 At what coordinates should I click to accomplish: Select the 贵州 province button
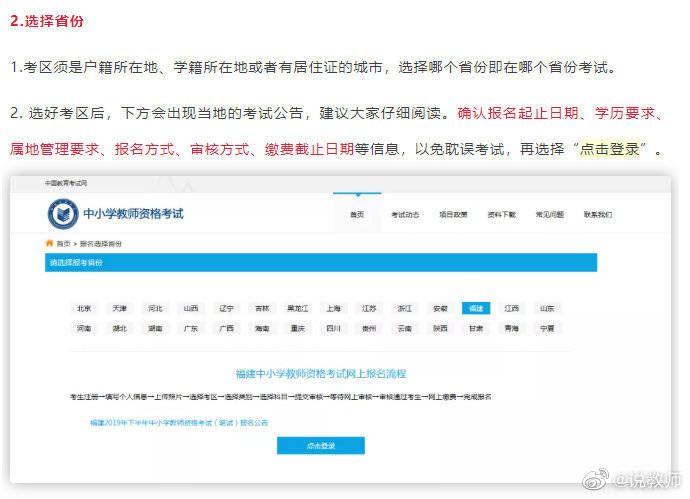369,328
